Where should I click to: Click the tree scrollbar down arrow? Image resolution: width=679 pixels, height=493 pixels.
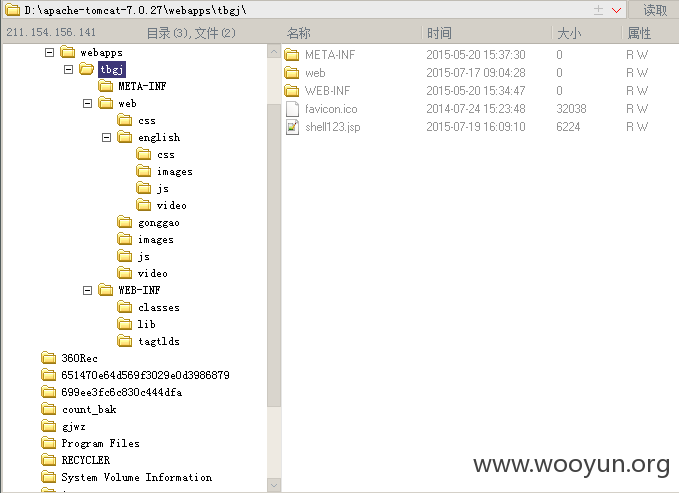274,485
